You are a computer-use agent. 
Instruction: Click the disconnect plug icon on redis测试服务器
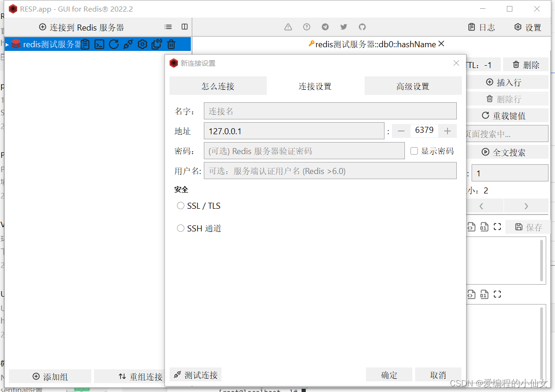click(x=128, y=44)
